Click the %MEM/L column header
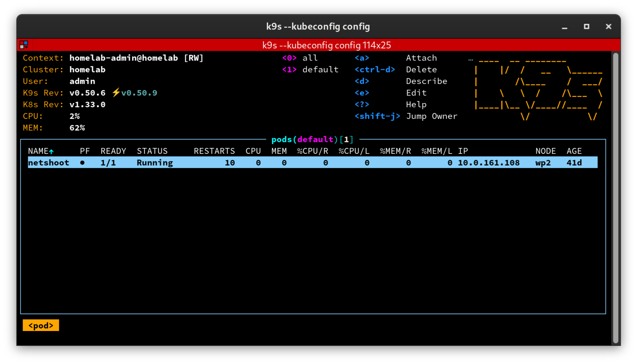Screen dimensions: 637x364 click(x=437, y=151)
